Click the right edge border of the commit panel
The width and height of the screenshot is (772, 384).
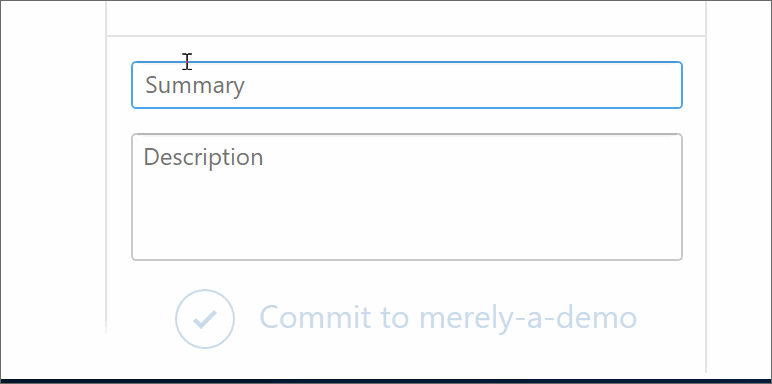706,187
